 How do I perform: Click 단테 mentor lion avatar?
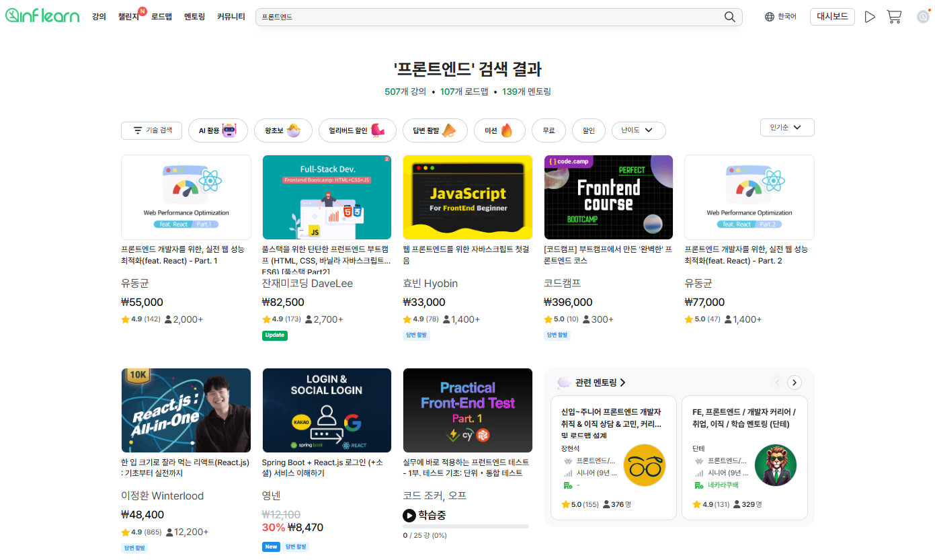[776, 465]
